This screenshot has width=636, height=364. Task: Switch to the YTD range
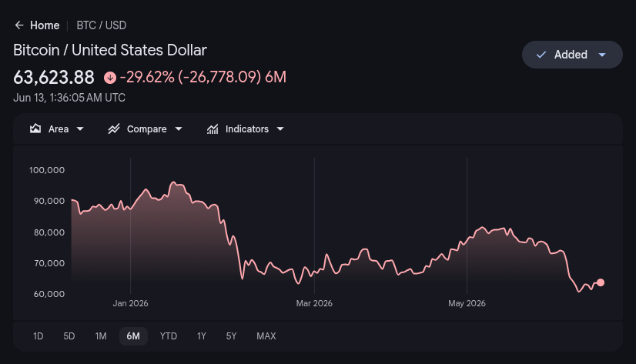pos(169,336)
